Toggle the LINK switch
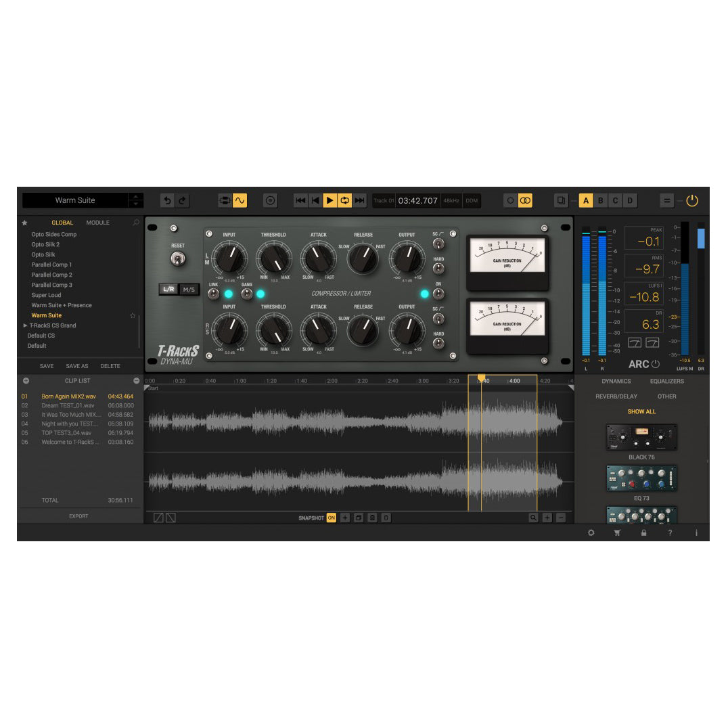 tap(213, 294)
